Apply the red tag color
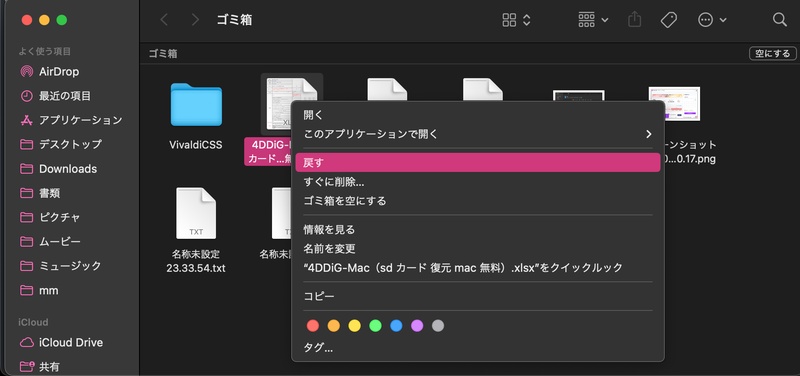800x376 pixels. (x=313, y=325)
